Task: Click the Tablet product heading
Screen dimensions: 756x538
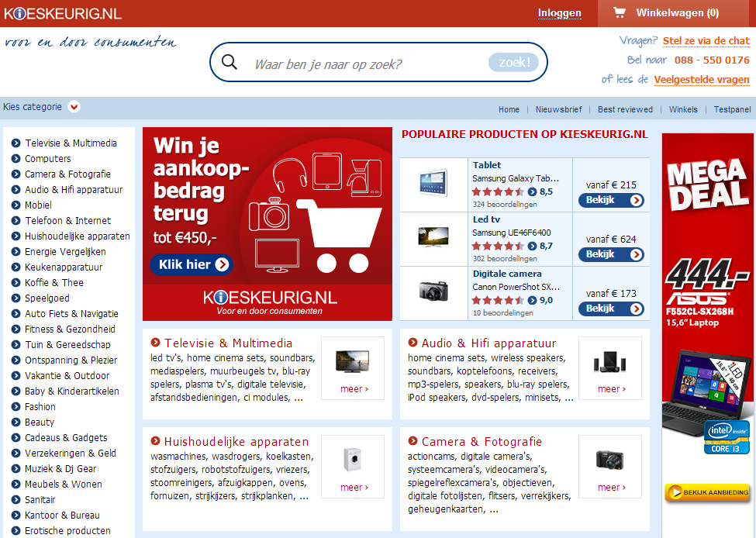Action: click(486, 165)
